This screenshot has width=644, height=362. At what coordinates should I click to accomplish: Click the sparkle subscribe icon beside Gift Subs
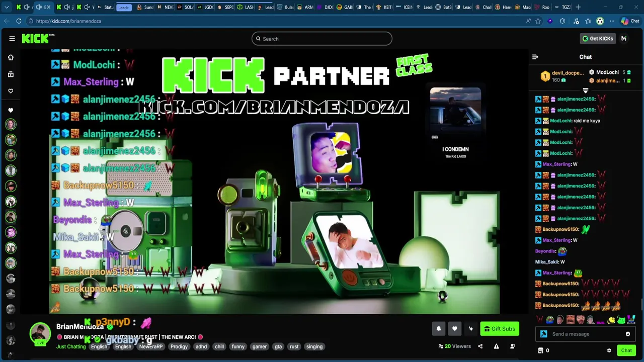click(x=470, y=329)
